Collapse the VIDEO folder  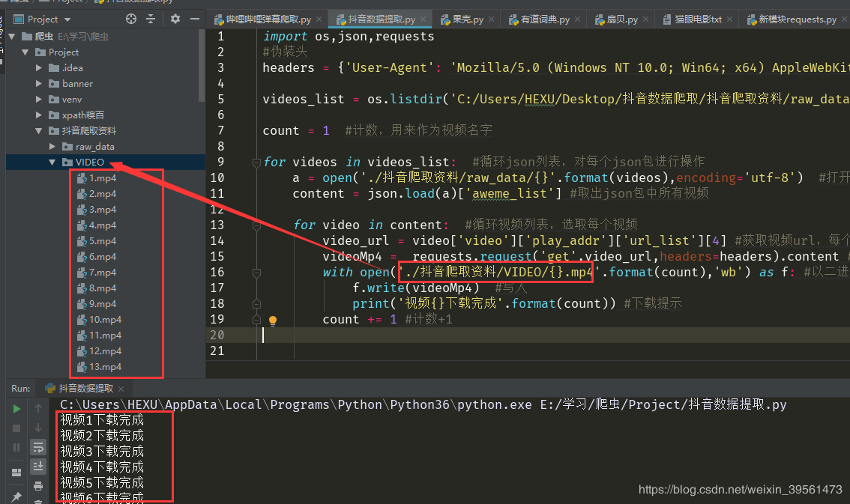52,162
